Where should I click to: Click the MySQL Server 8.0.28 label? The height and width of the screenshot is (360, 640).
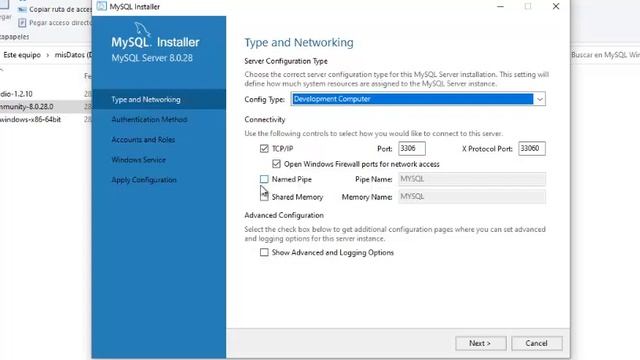click(x=152, y=58)
